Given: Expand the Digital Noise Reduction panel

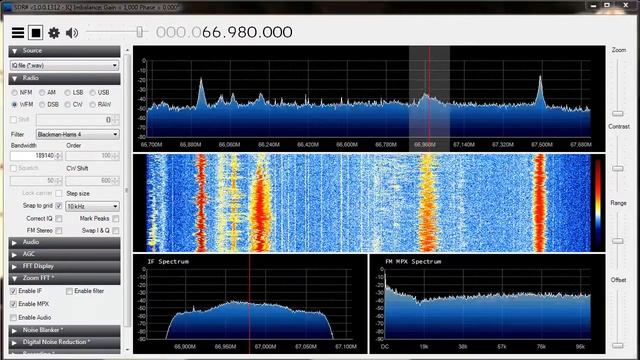Looking at the screenshot, I should tap(64, 342).
